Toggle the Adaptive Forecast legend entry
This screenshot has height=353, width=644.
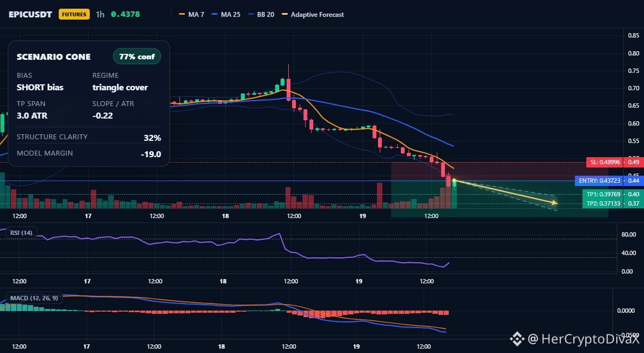click(x=313, y=14)
